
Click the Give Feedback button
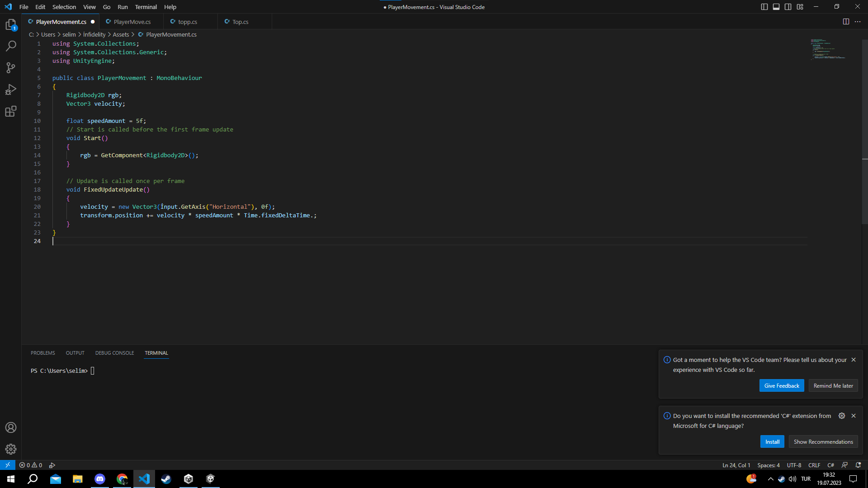[x=781, y=385]
